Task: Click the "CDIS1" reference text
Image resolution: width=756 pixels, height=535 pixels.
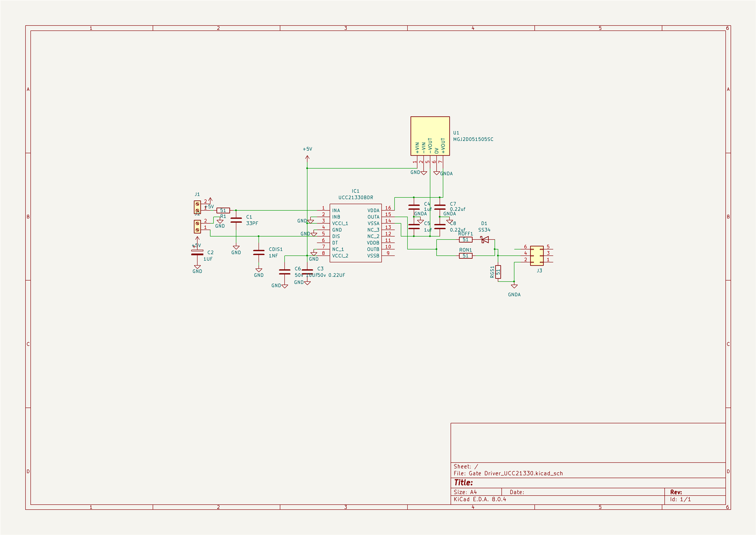Action: tap(275, 249)
